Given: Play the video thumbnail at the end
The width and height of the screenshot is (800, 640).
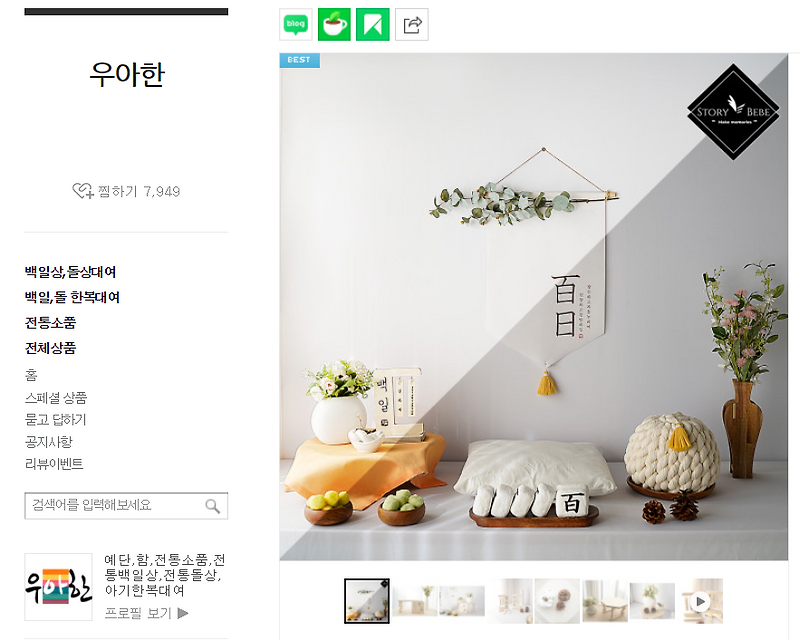Looking at the screenshot, I should pos(702,601).
